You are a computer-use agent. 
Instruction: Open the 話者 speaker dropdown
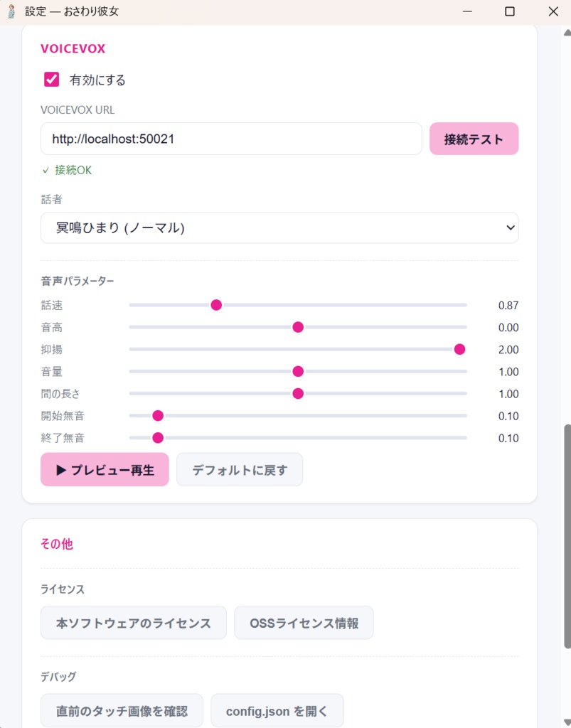click(279, 227)
